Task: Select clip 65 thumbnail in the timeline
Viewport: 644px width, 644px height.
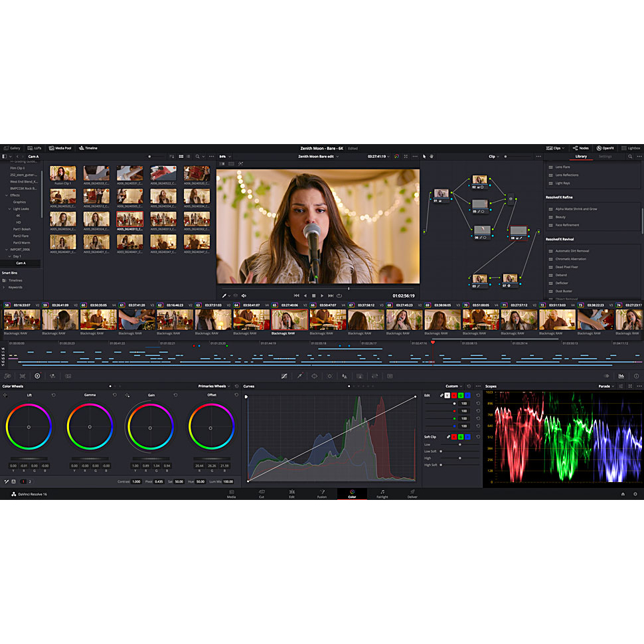Action: coord(289,319)
